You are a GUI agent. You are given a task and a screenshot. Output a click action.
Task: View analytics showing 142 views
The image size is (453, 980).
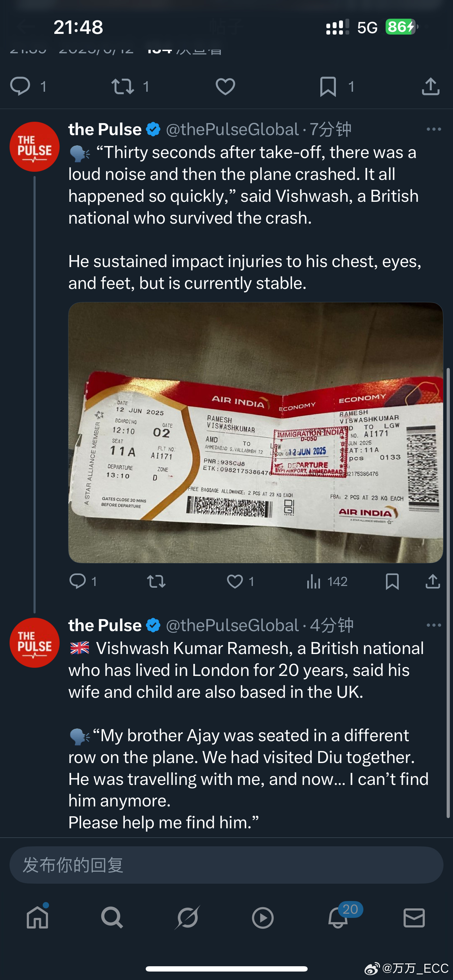pos(327,582)
